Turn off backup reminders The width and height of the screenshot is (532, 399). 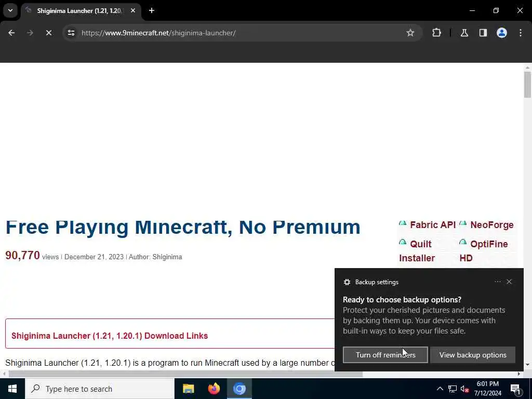[x=385, y=355]
